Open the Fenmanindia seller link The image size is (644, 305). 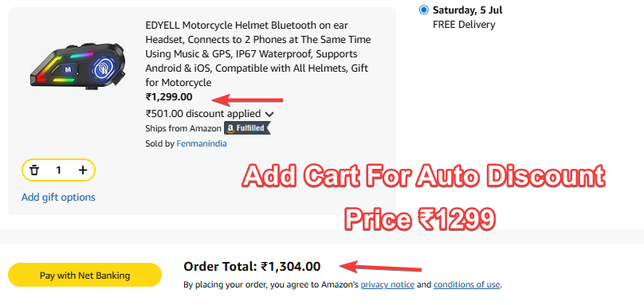click(x=201, y=143)
